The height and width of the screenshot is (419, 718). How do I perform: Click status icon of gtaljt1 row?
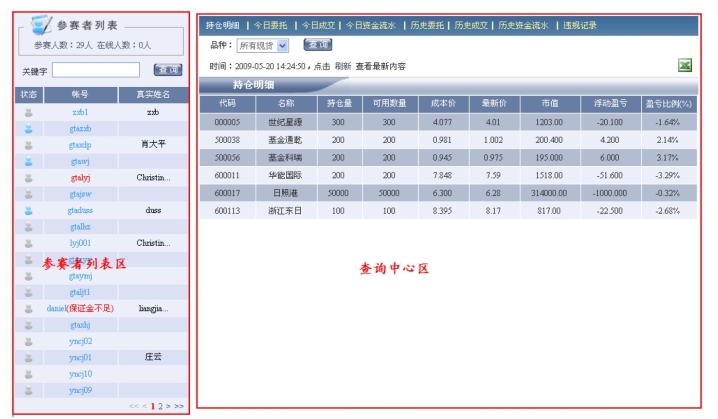[28, 292]
